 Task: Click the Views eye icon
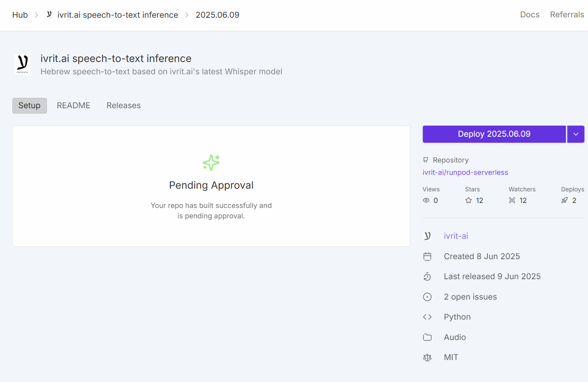(x=426, y=200)
